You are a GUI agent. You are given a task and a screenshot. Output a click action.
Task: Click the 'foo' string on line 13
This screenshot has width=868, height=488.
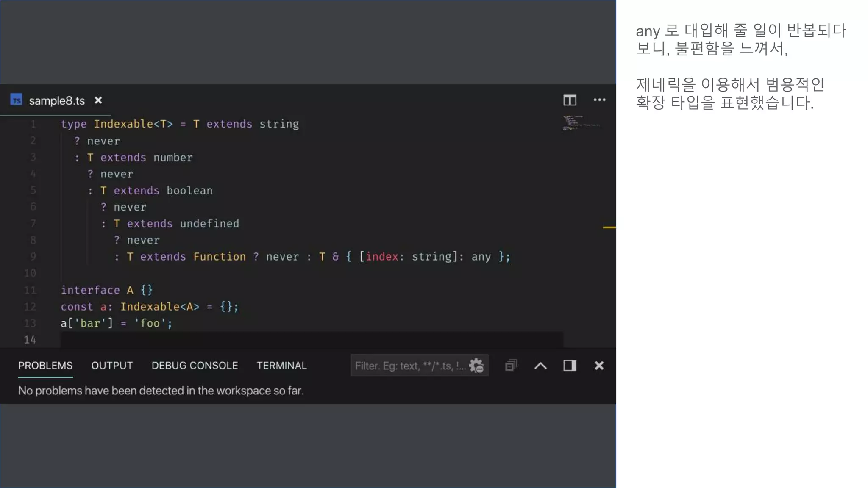pyautogui.click(x=150, y=324)
